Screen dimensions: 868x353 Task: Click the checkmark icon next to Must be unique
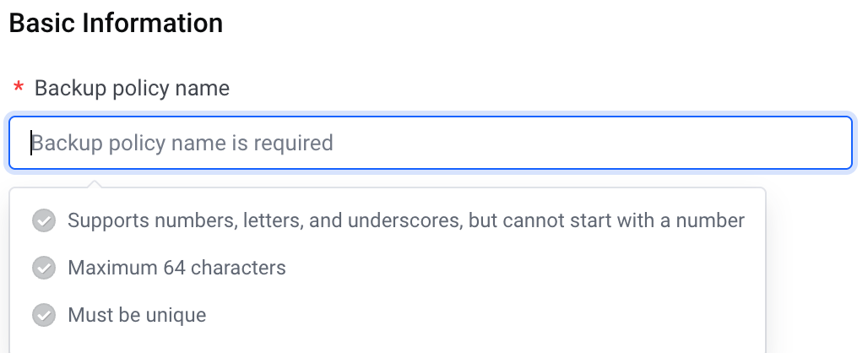(x=44, y=315)
